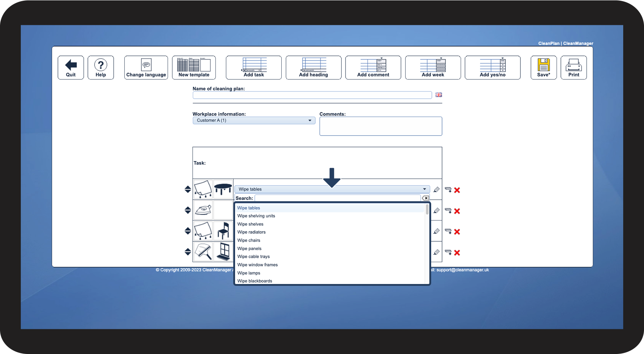Edit the Wipe tables row with the pencil
Image resolution: width=644 pixels, height=354 pixels.
click(437, 190)
